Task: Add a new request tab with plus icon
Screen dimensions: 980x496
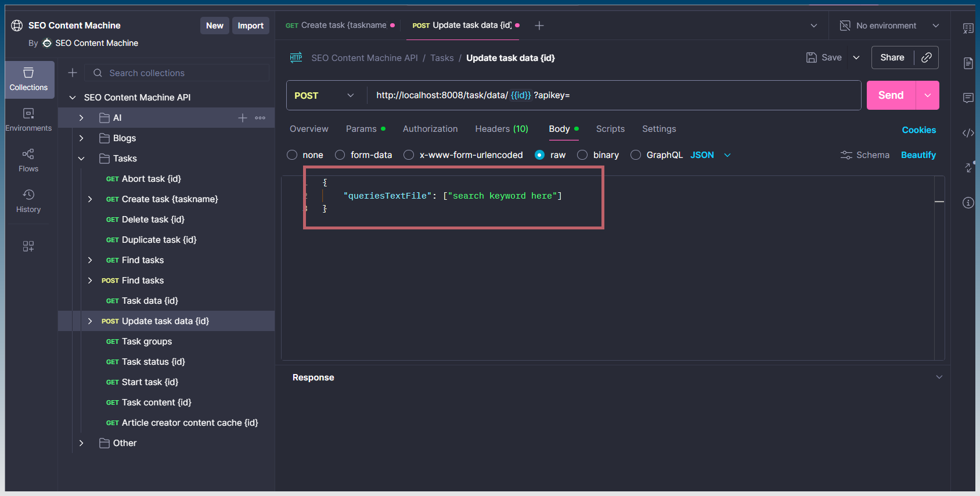Action: coord(539,26)
